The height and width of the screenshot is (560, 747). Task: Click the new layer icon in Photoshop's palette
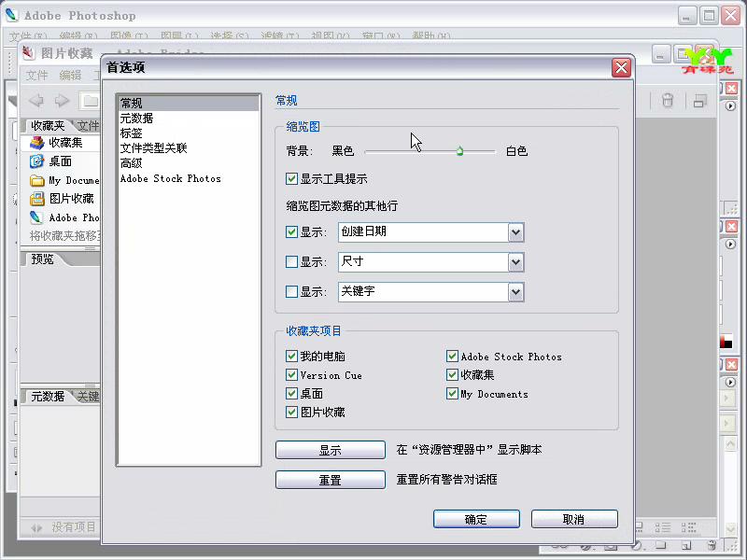tap(686, 546)
